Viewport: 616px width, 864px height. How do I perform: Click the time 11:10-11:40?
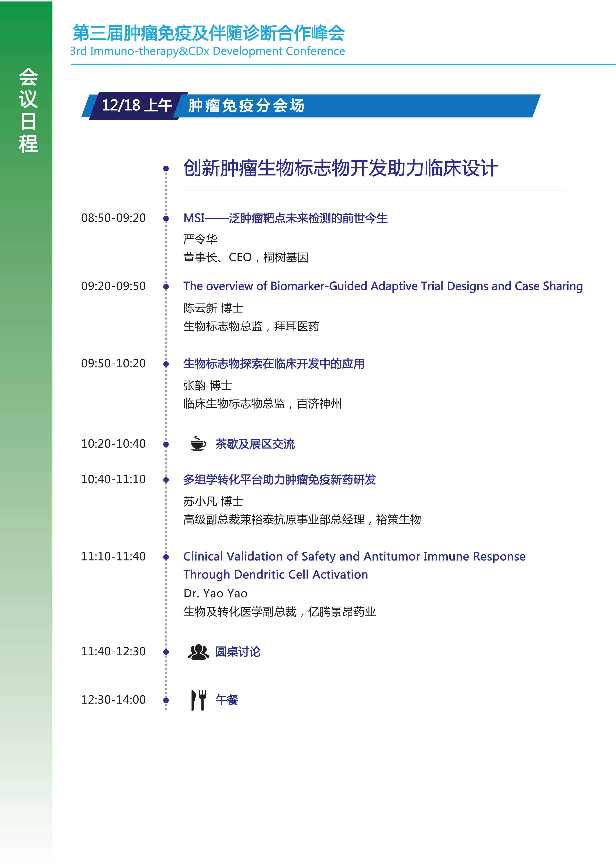(x=113, y=556)
